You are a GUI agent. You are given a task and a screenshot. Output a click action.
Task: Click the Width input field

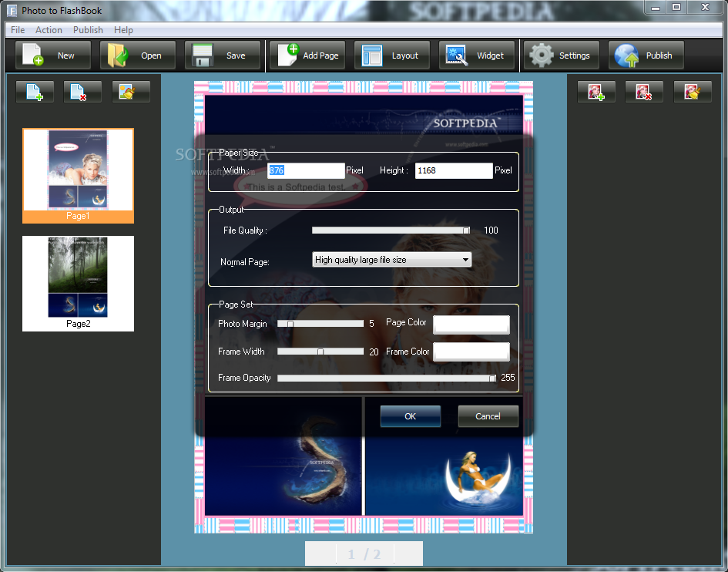pos(306,170)
